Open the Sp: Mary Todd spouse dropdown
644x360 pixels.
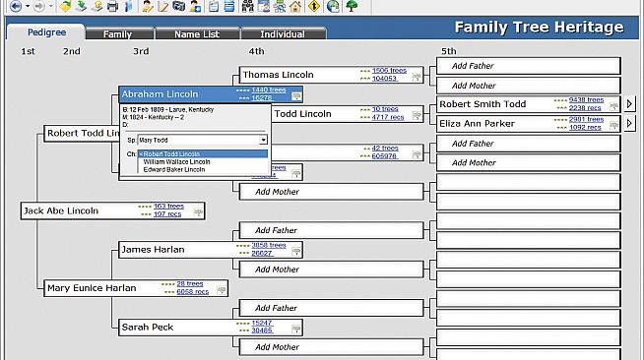click(263, 141)
